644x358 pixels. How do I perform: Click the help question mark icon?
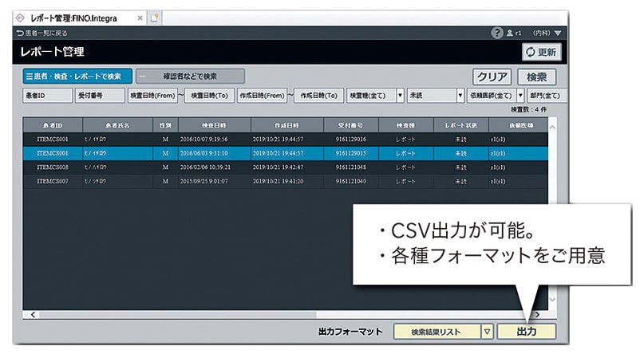(x=497, y=33)
